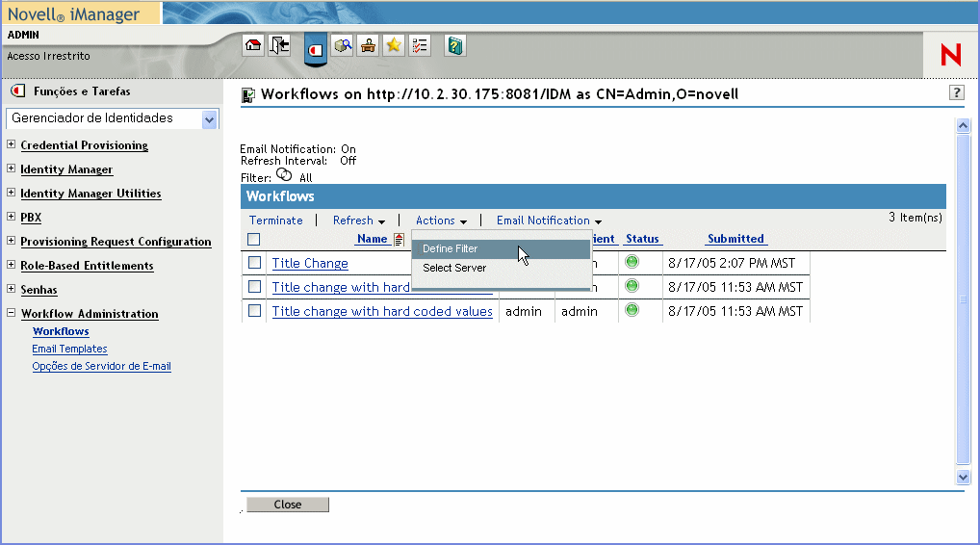Expand Role-Based Entitlements node
Screen dimensions: 980x545
pos(12,265)
